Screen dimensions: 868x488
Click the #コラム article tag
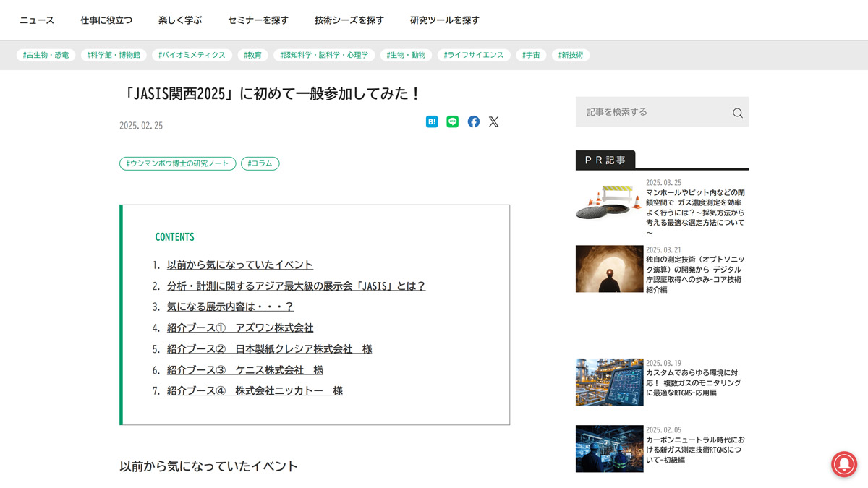click(x=260, y=163)
